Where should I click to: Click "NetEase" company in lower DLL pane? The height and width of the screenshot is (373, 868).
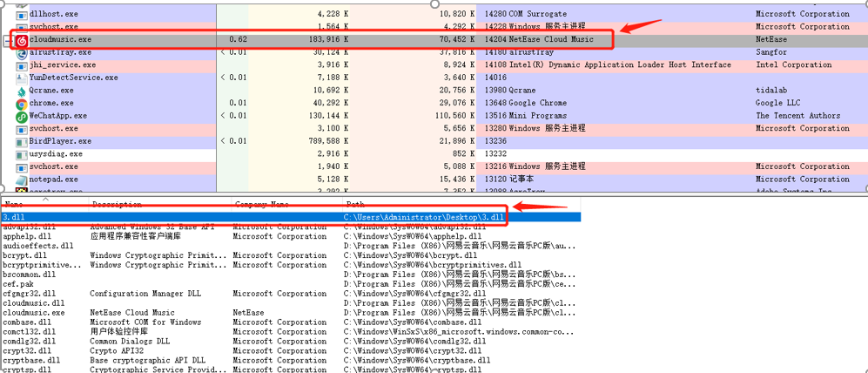[248, 313]
